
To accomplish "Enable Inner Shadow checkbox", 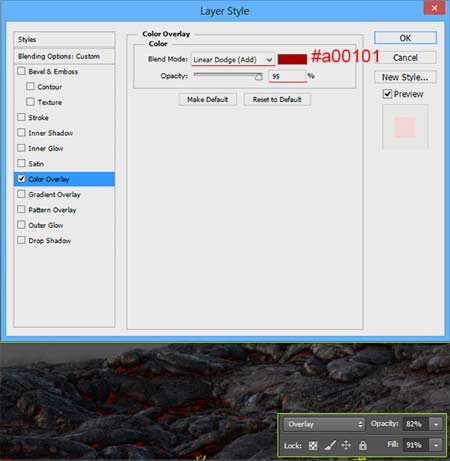I will click(21, 132).
